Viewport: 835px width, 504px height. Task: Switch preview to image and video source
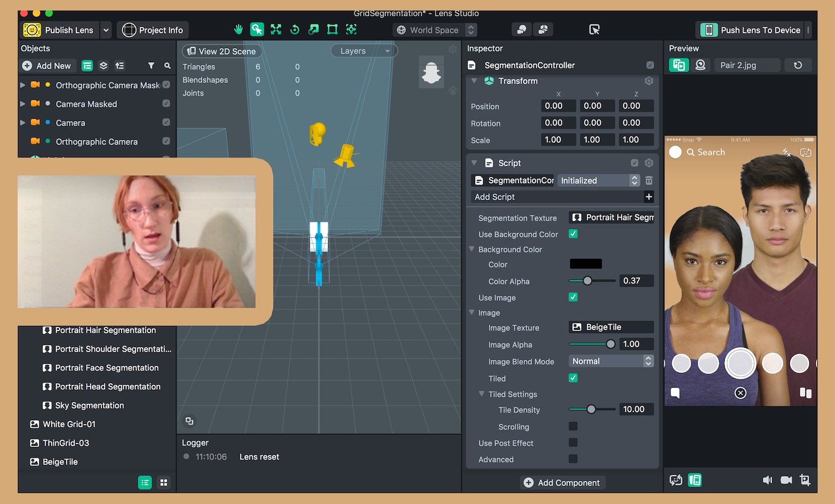[679, 66]
